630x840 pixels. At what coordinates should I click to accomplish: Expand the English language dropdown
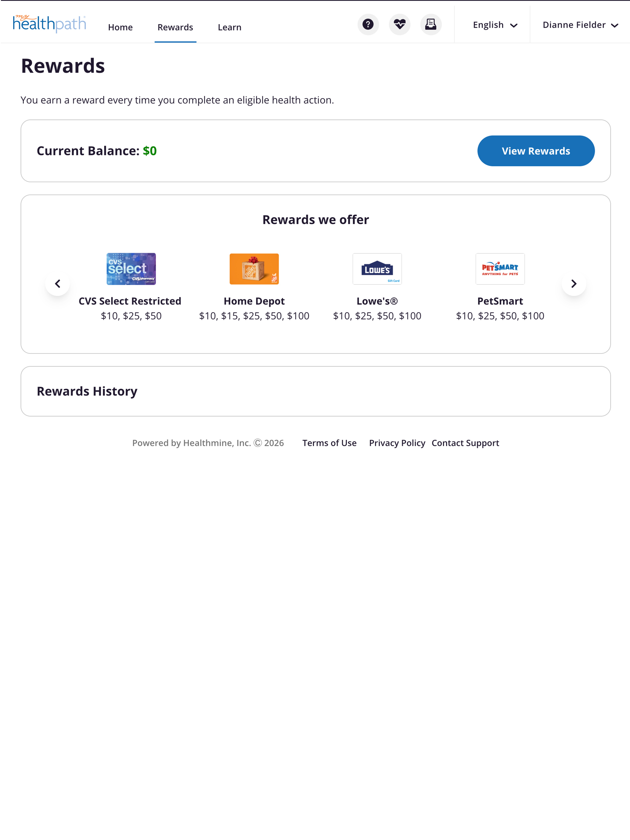[495, 25]
